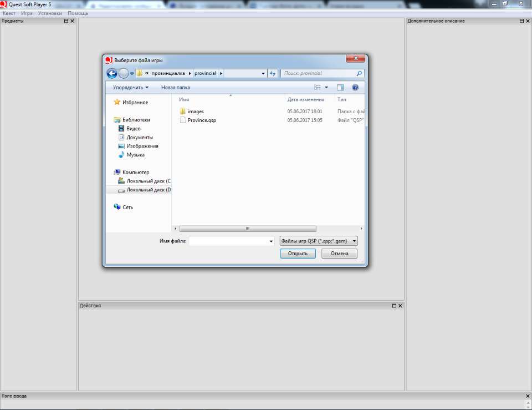The image size is (532, 410).
Task: Open the help question mark icon
Action: pyautogui.click(x=355, y=88)
